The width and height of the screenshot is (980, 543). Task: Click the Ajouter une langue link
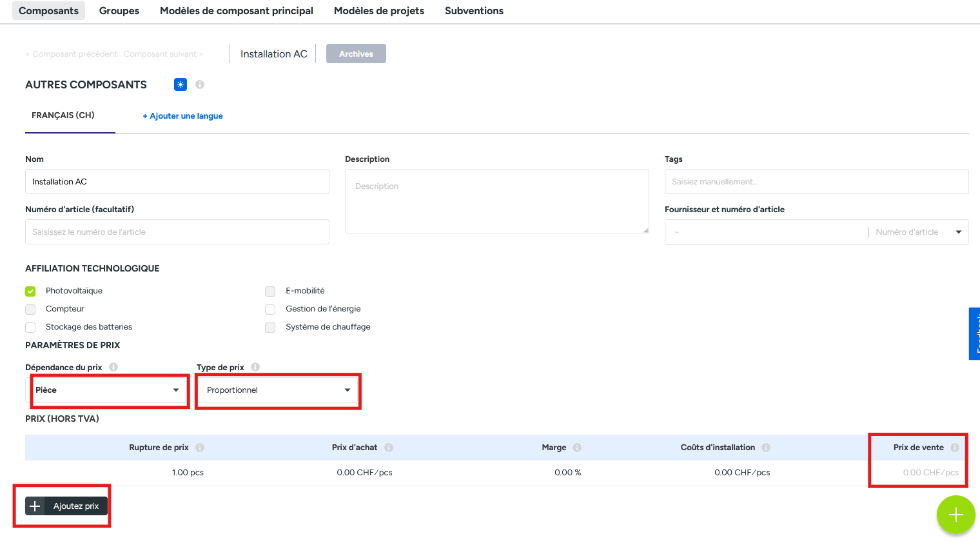(x=182, y=116)
